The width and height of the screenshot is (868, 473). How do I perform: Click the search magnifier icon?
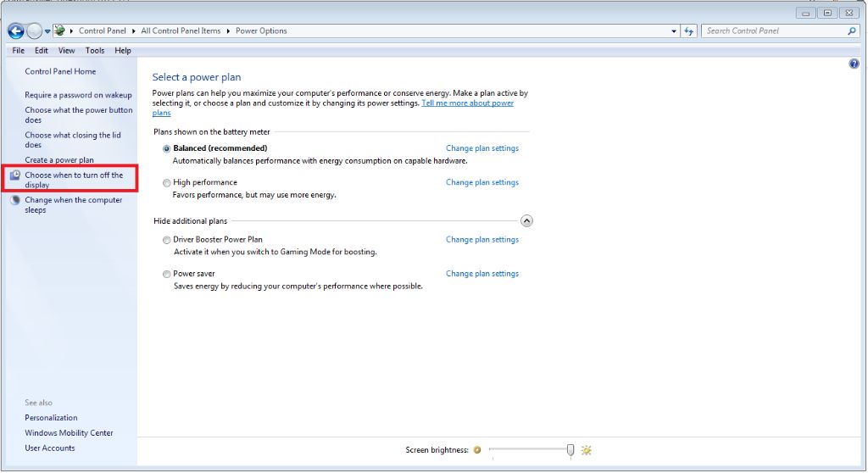851,31
